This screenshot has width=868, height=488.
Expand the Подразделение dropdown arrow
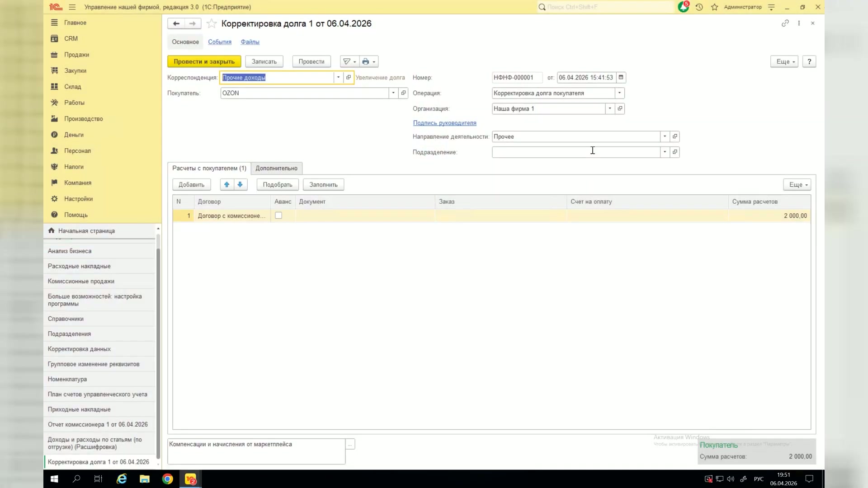[665, 152]
